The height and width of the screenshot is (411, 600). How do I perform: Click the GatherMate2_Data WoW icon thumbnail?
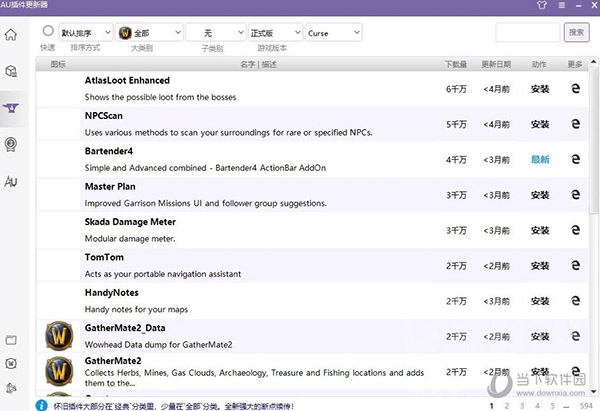tap(59, 336)
